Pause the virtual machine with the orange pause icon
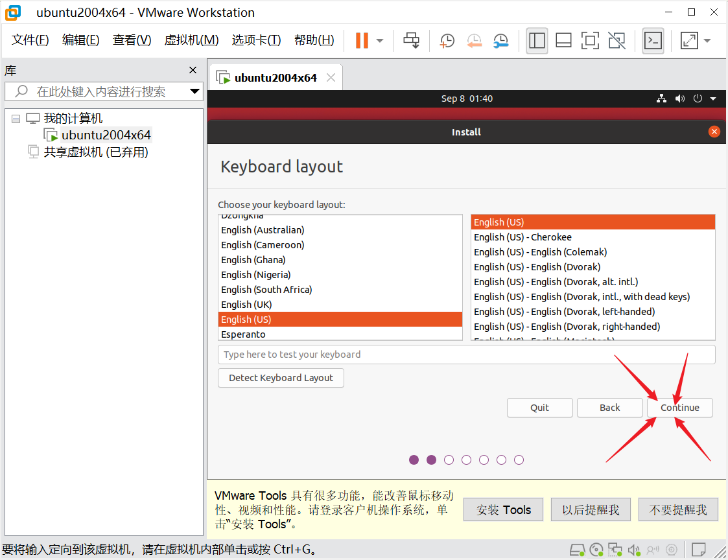Image resolution: width=728 pixels, height=560 pixels. pyautogui.click(x=362, y=40)
